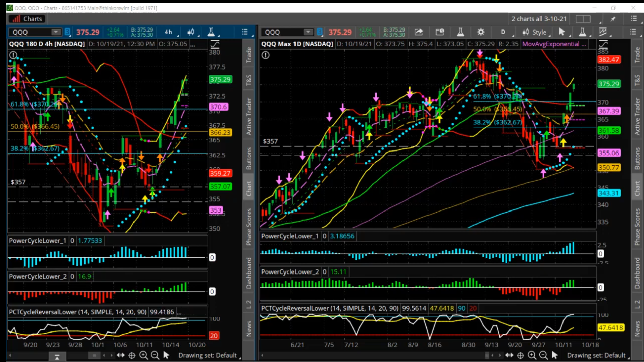Select the Charts tab
Image resolution: width=644 pixels, height=362 pixels.
27,19
